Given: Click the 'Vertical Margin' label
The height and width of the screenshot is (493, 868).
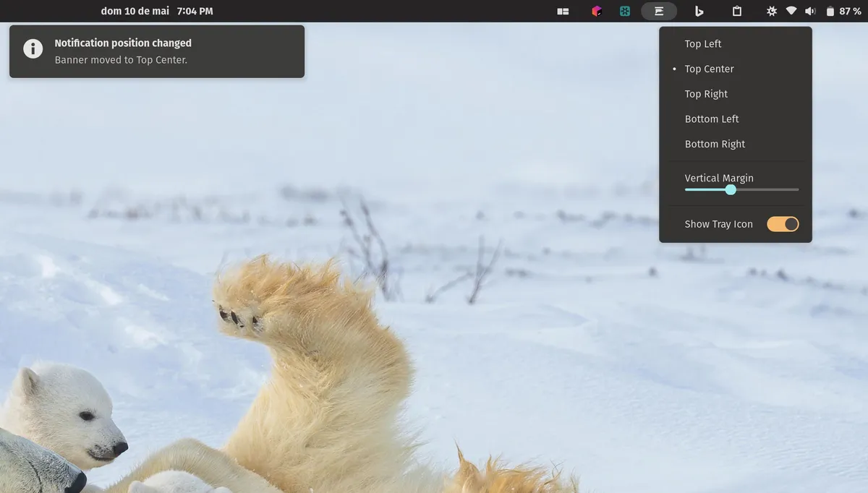Looking at the screenshot, I should tap(719, 178).
